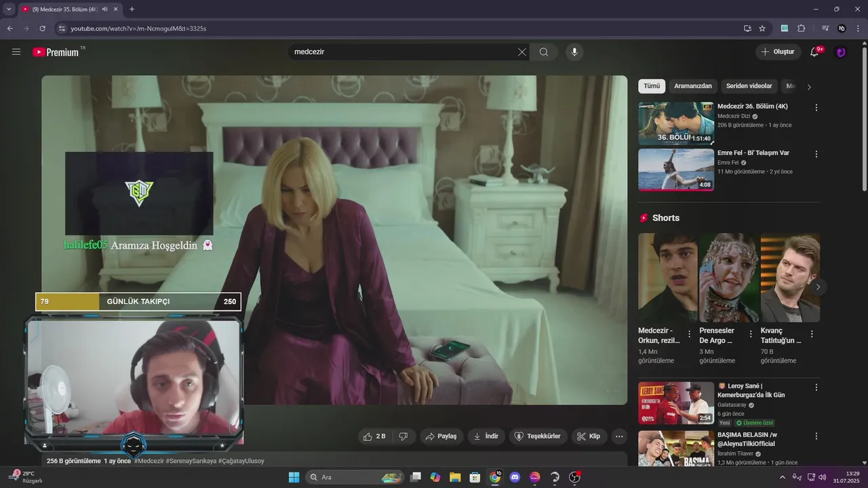Screen dimensions: 868x488
Task: Click the #SerenaySarıkaya hashtag
Action: 191,461
